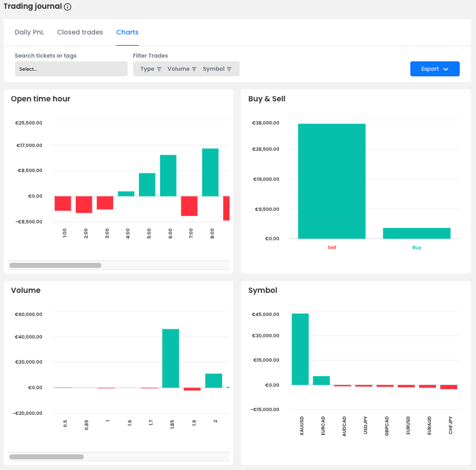
Task: Click the filter icon next to Volume
Action: pyautogui.click(x=195, y=69)
